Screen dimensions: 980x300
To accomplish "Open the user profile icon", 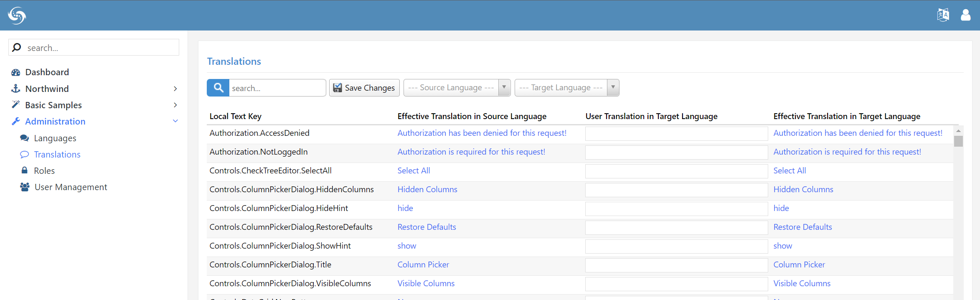I will click(965, 15).
